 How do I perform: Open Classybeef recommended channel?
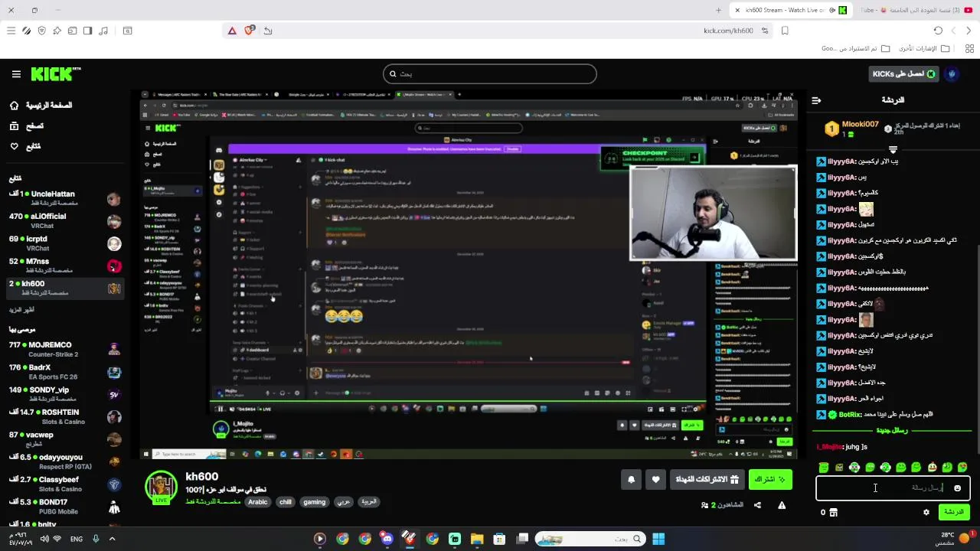tap(65, 484)
